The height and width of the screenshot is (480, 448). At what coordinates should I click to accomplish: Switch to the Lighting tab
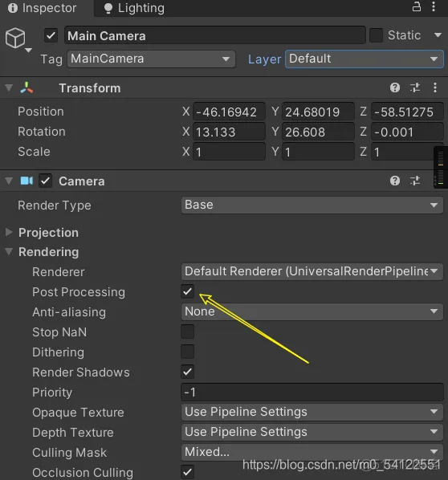pos(134,8)
